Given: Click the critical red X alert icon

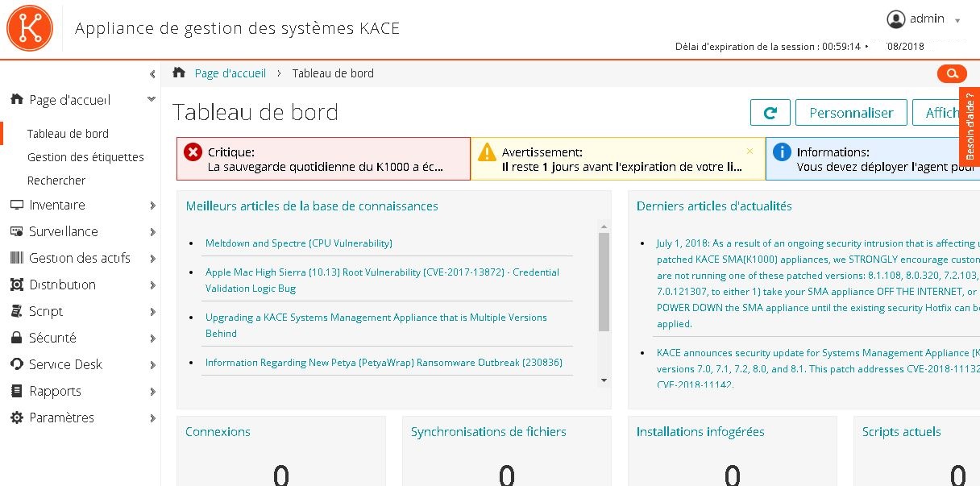Looking at the screenshot, I should [x=193, y=152].
